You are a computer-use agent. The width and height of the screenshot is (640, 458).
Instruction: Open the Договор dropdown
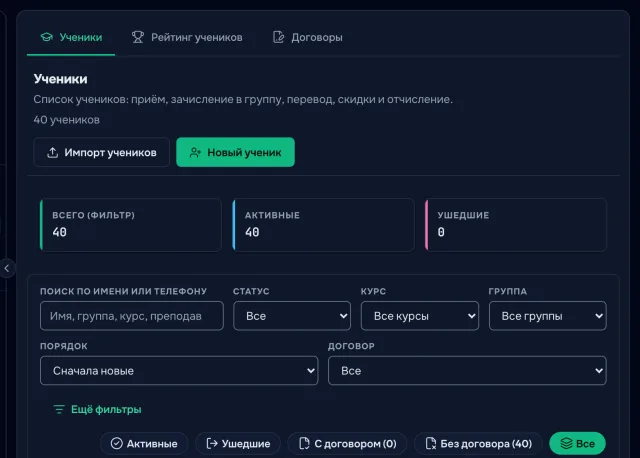coord(467,371)
